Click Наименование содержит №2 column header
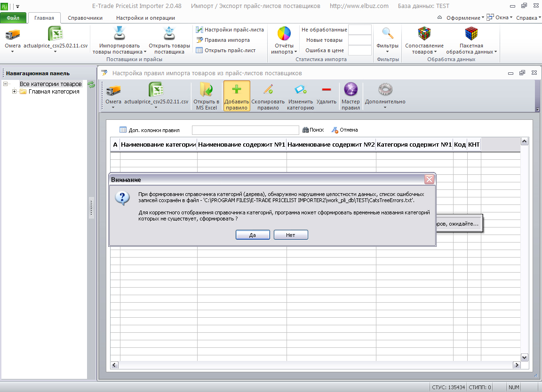This screenshot has width=542, height=392. click(x=331, y=145)
